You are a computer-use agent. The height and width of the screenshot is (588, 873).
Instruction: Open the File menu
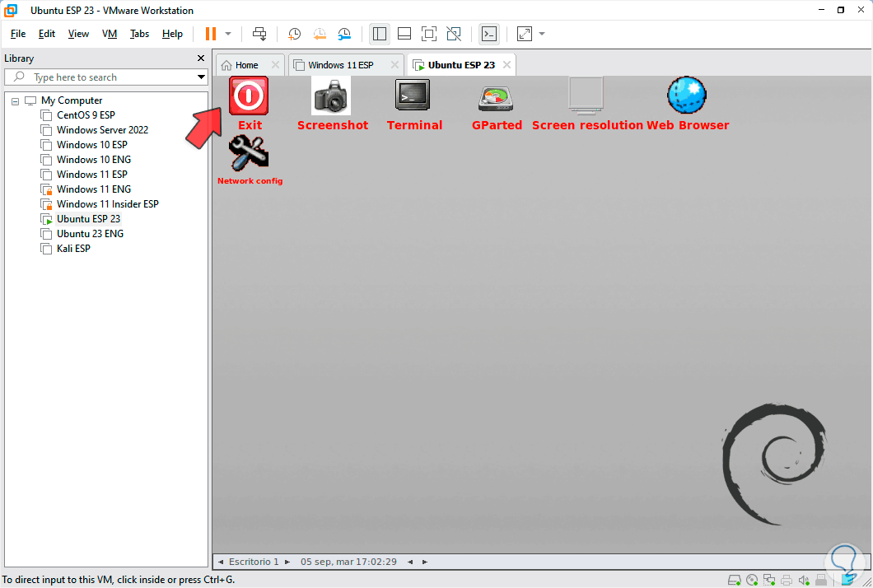tap(18, 34)
